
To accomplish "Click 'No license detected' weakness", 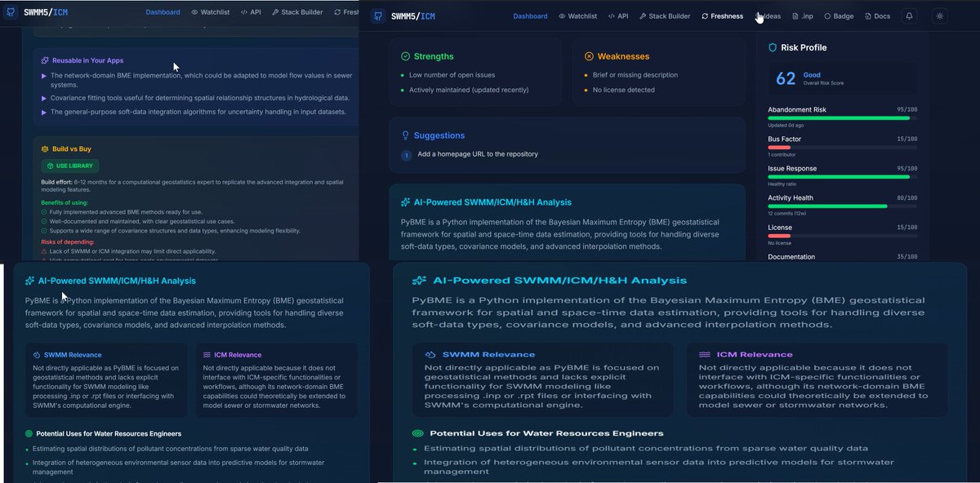I will (623, 90).
